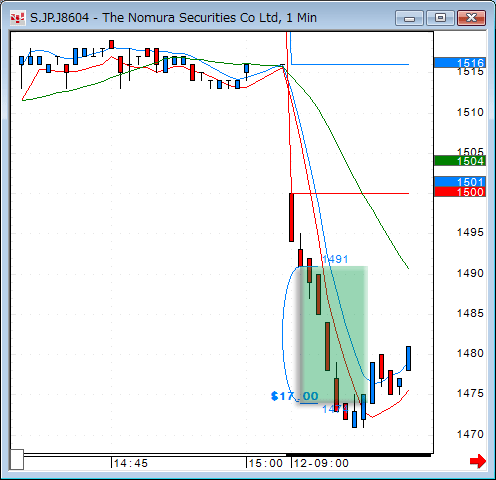The width and height of the screenshot is (496, 480).
Task: Click the 1470 price axis label
Action: [x=470, y=434]
